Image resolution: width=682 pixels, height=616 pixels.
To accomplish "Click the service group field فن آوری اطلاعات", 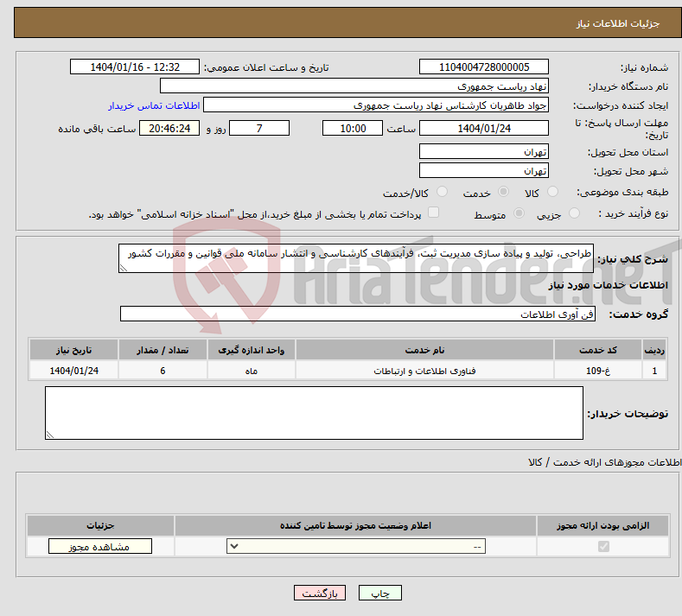I will pyautogui.click(x=358, y=314).
